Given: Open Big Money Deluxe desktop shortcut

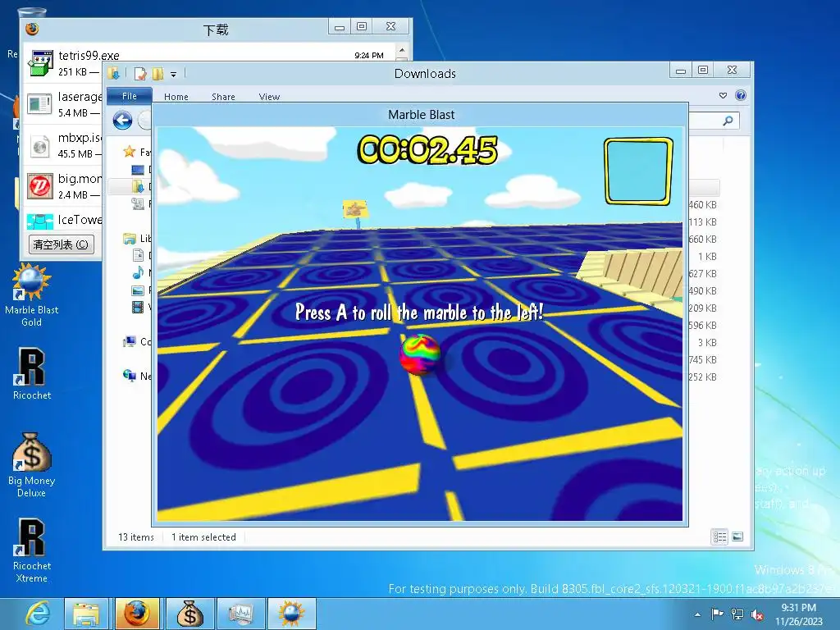Looking at the screenshot, I should pos(32,464).
